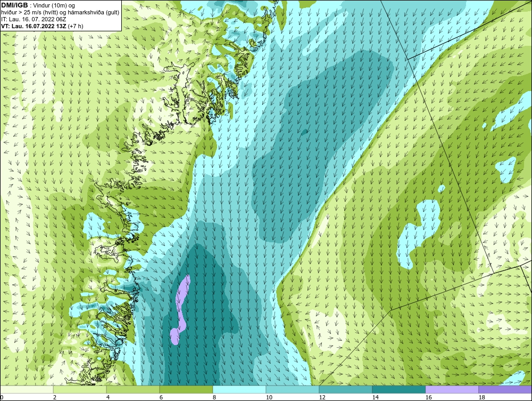Click the 2–4 m/s light green swatch
The width and height of the screenshot is (532, 401).
click(x=80, y=389)
